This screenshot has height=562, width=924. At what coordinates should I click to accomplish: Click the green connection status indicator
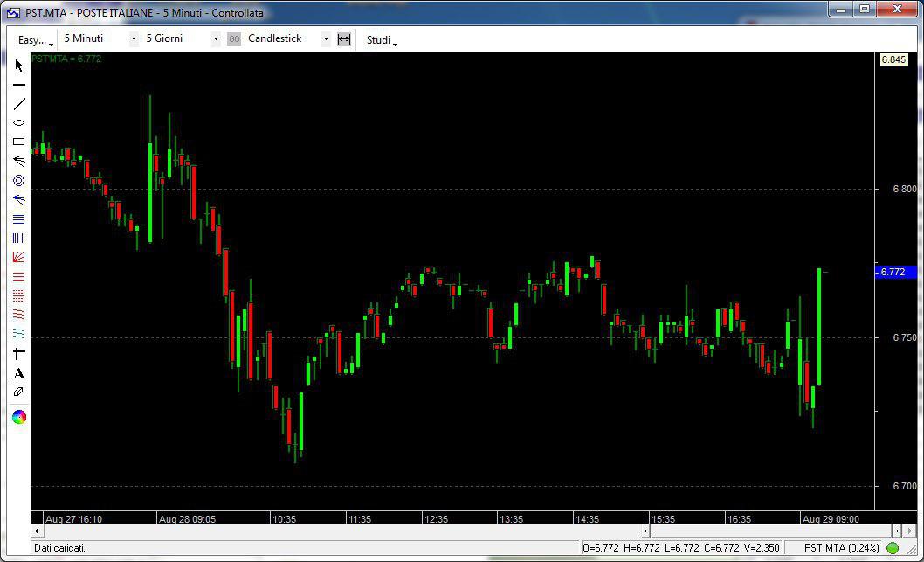click(x=893, y=548)
